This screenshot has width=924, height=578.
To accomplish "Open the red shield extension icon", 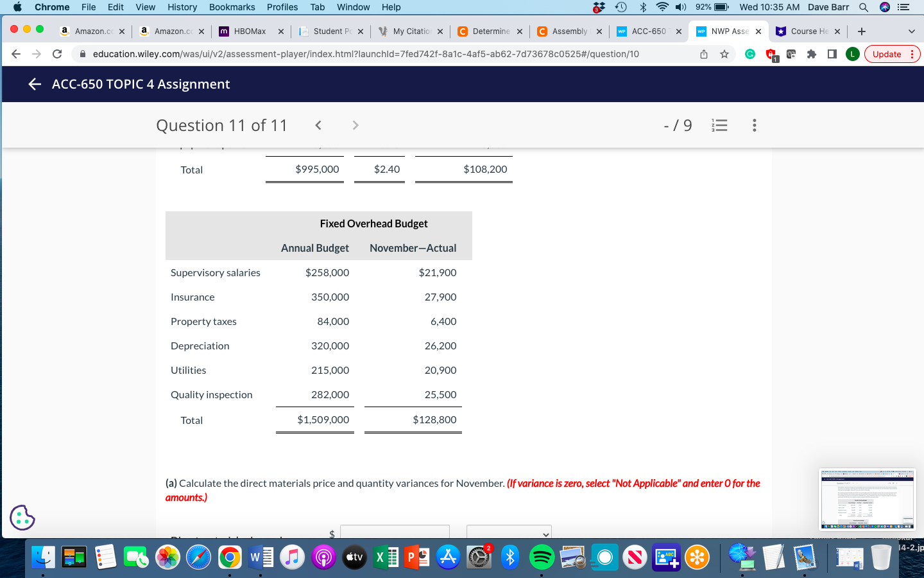I will pyautogui.click(x=771, y=55).
